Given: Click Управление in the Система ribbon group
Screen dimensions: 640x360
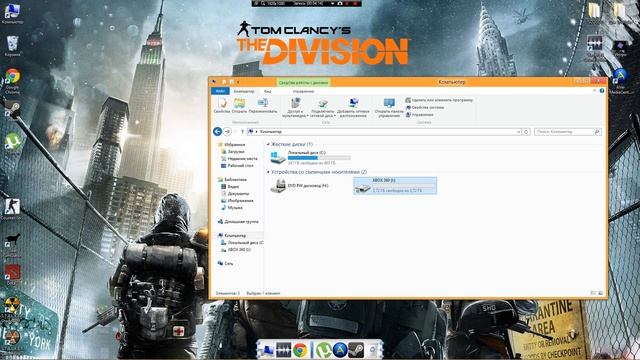Looking at the screenshot, I should 420,115.
